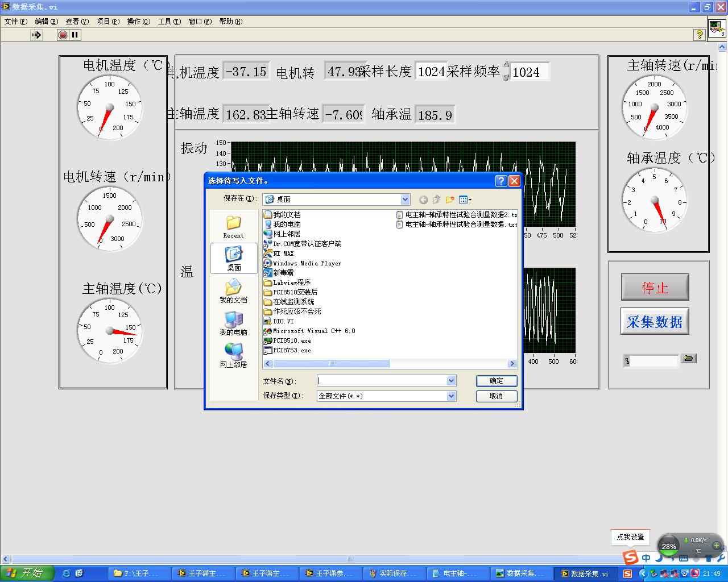Create a new folder in the dialog

pos(450,199)
